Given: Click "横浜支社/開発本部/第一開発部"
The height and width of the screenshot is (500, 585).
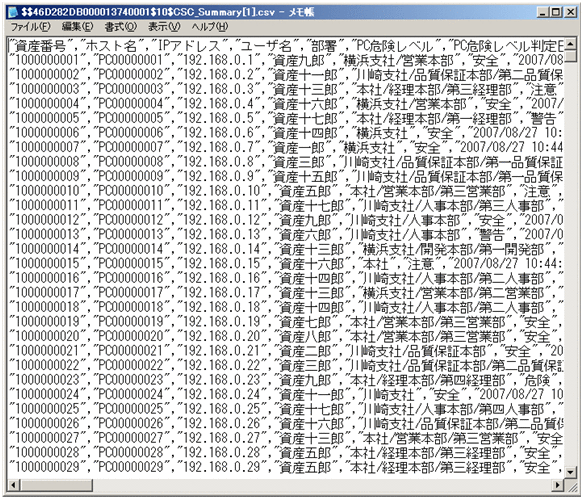Looking at the screenshot, I should (x=453, y=250).
